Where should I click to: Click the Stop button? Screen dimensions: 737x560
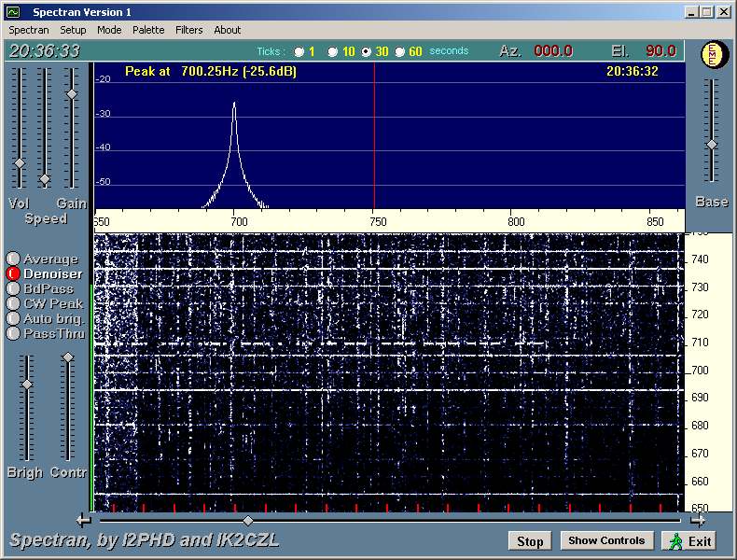click(530, 541)
